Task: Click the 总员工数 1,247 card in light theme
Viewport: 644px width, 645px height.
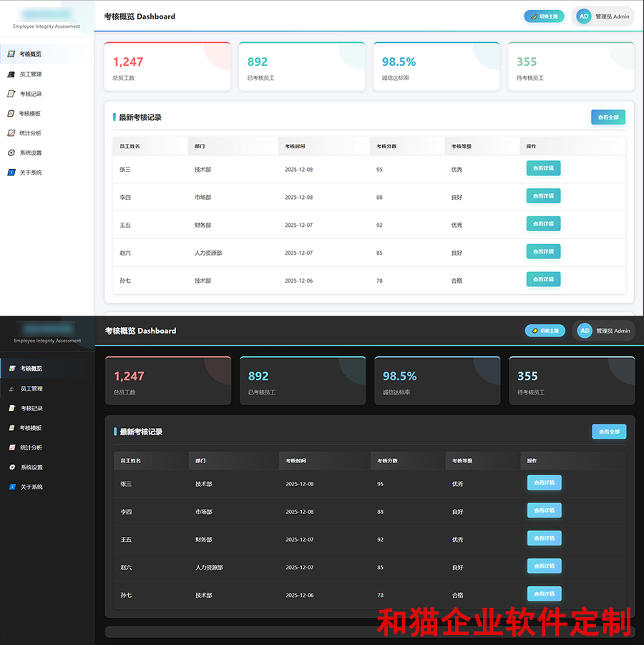Action: click(x=167, y=67)
